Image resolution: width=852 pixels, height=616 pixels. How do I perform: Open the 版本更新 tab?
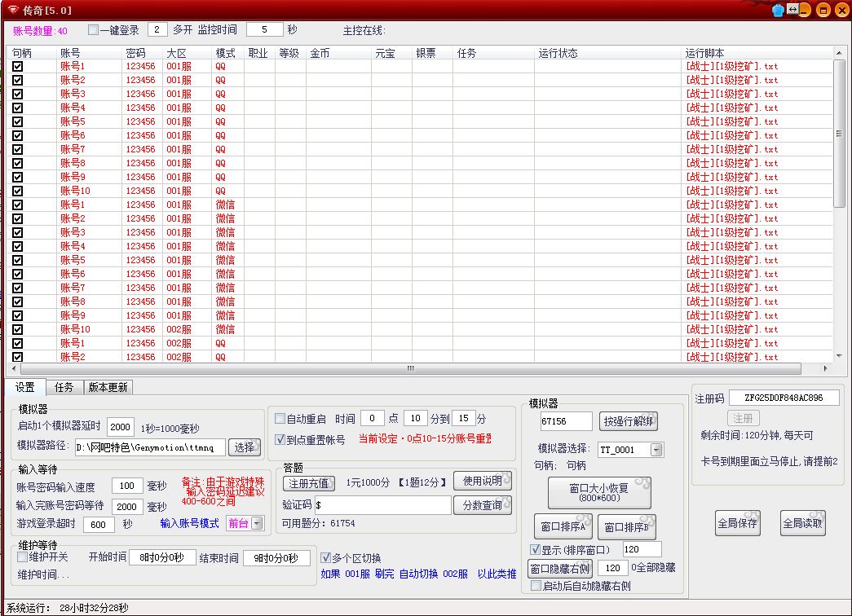pyautogui.click(x=109, y=388)
